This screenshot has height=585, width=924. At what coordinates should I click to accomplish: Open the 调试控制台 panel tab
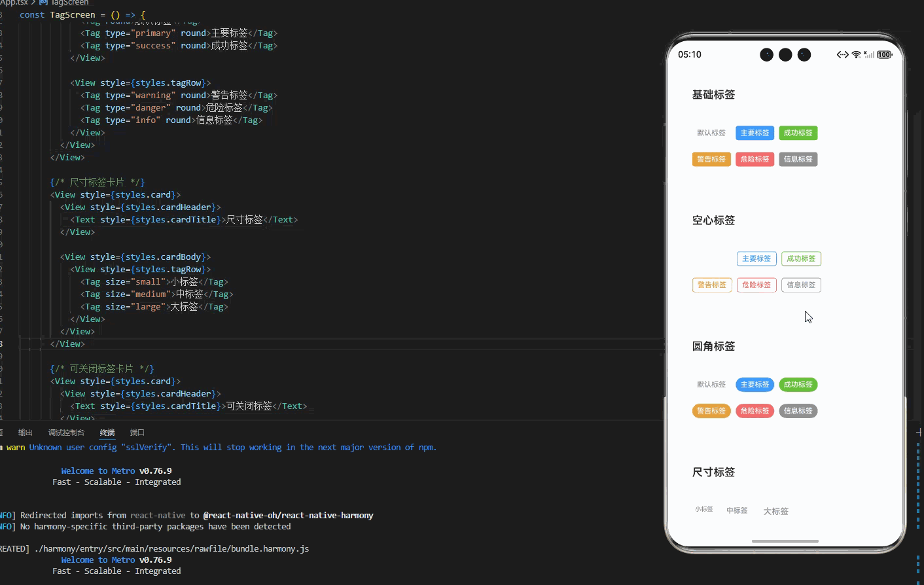click(66, 433)
